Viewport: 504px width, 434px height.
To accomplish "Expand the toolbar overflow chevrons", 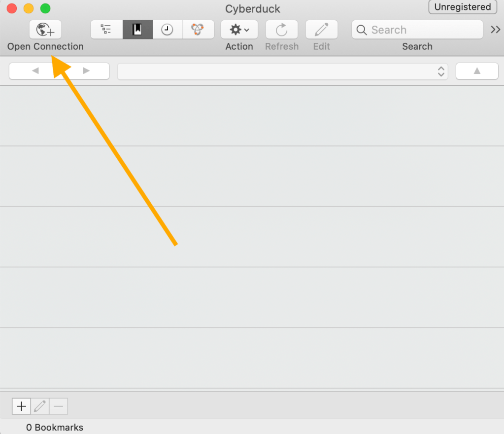I will point(495,30).
